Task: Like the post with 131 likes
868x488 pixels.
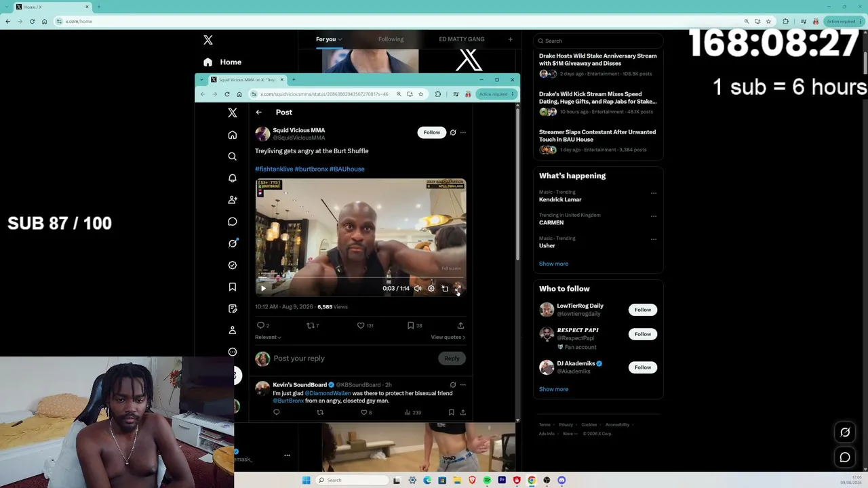Action: 361,325
